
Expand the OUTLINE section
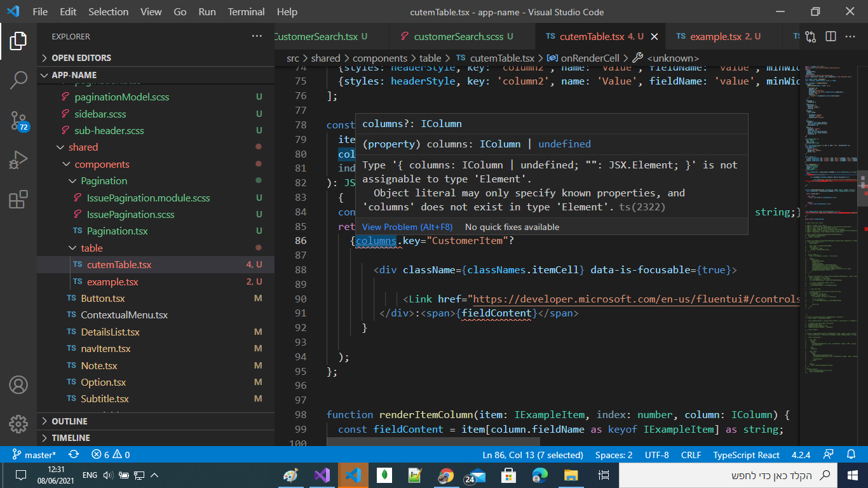point(69,421)
